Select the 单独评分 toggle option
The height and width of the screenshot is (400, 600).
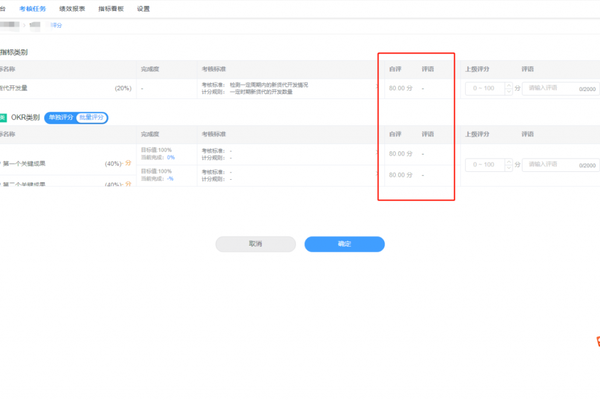coord(60,118)
